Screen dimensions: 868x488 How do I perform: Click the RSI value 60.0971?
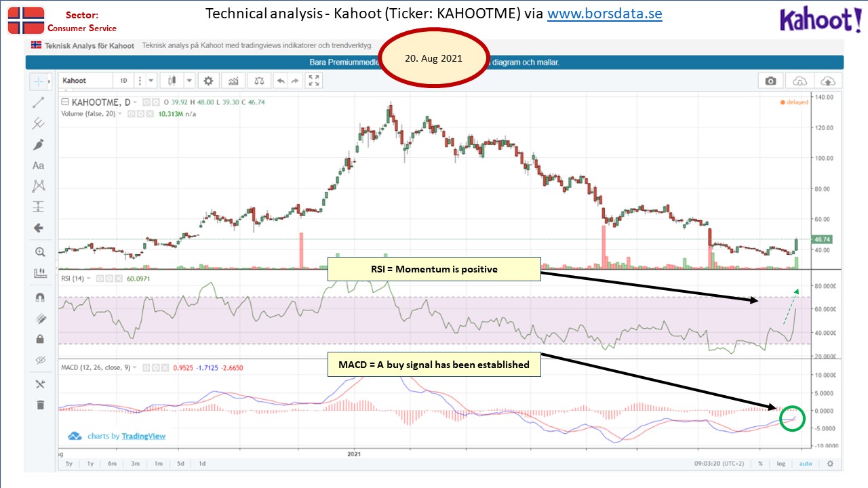[x=139, y=278]
